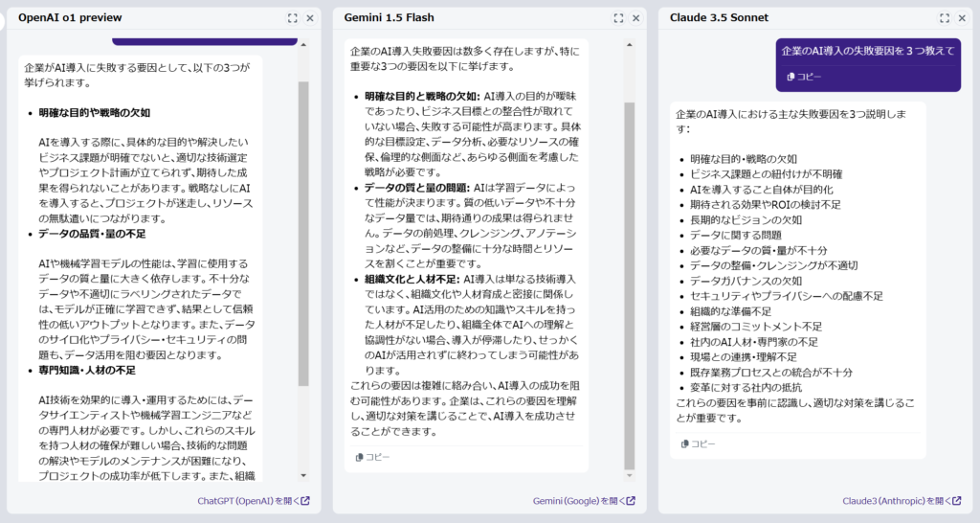Click the OpenAI panel scrollbar thumb
This screenshot has width=980, height=523.
pyautogui.click(x=304, y=230)
